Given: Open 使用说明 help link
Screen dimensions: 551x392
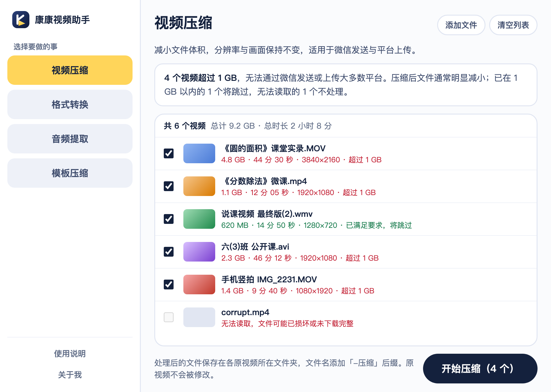Looking at the screenshot, I should click(x=70, y=354).
